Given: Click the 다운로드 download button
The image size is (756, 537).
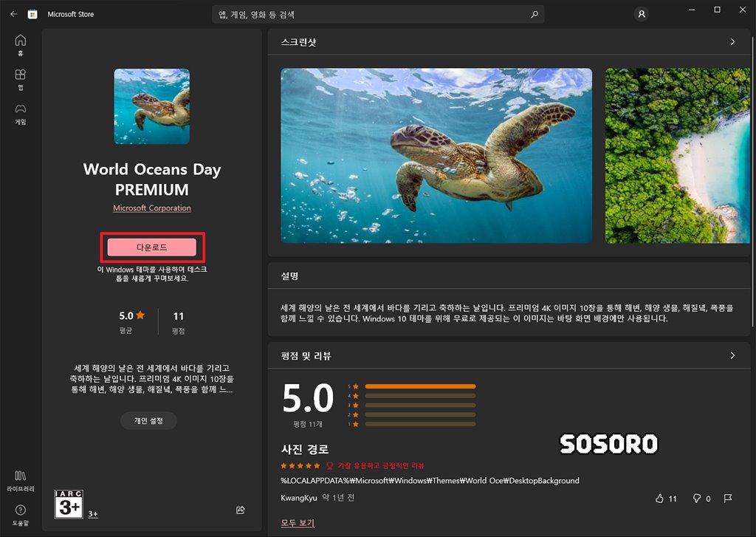Looking at the screenshot, I should (x=152, y=247).
